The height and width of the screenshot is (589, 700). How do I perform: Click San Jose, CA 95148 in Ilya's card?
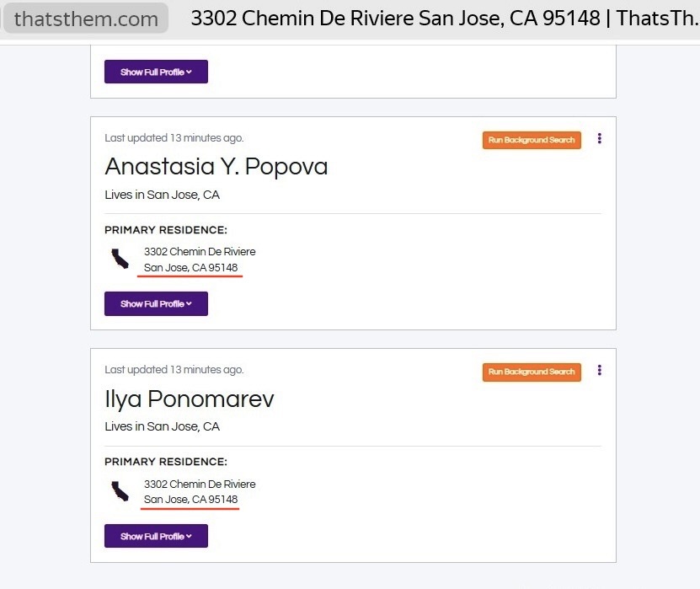pyautogui.click(x=191, y=500)
